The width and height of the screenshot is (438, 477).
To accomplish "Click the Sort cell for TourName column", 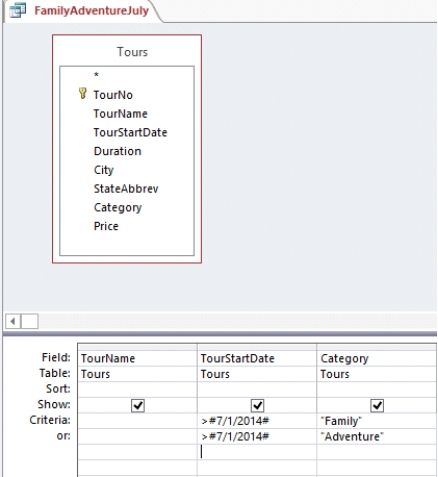I will (137, 389).
